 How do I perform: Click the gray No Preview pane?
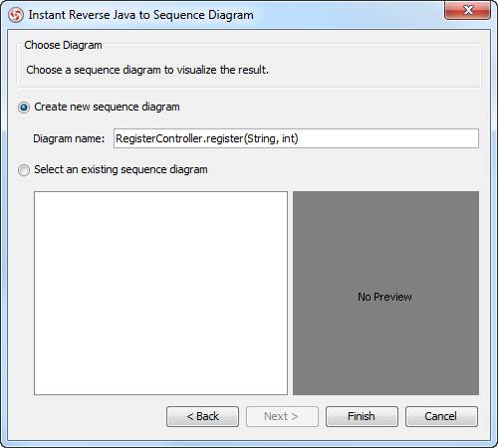(x=385, y=293)
